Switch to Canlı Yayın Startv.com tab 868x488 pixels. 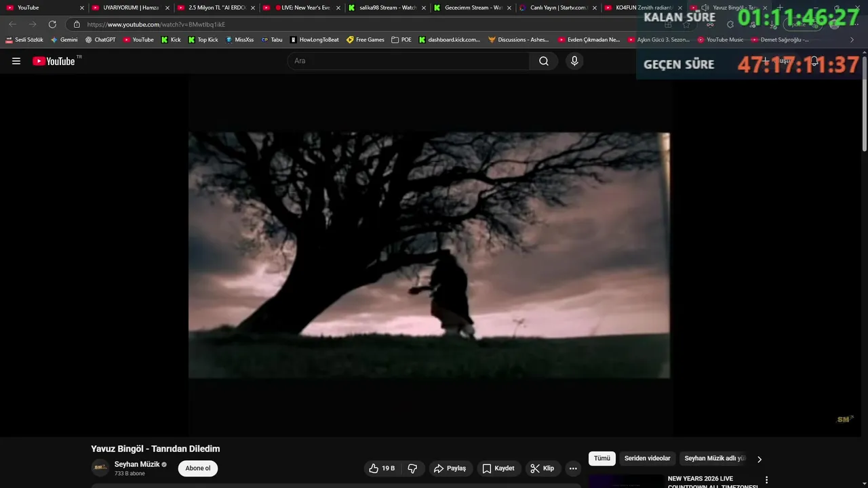click(557, 7)
